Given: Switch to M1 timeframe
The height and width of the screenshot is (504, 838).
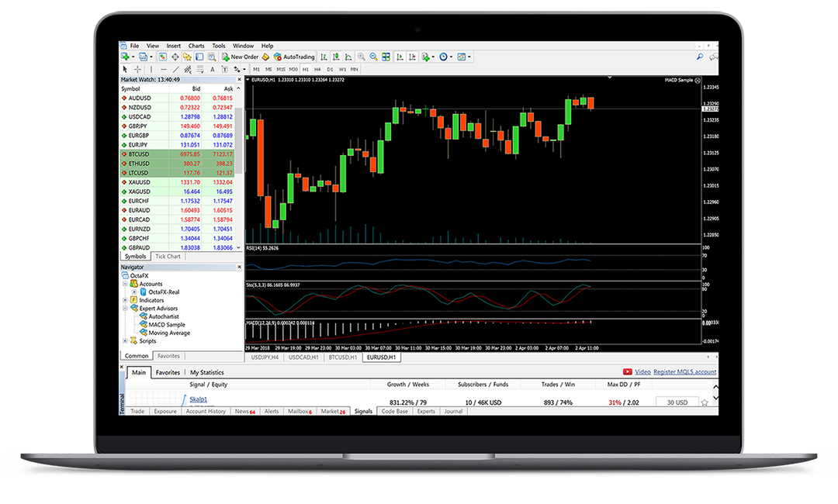Looking at the screenshot, I should [257, 70].
